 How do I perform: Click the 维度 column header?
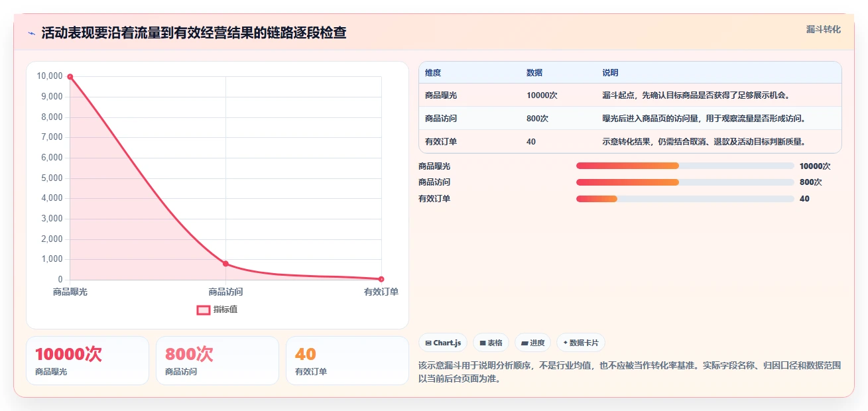point(433,73)
